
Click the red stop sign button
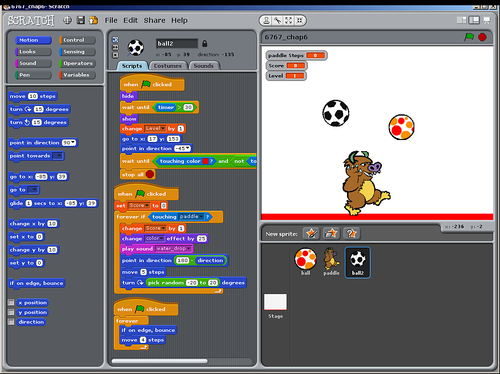point(482,37)
